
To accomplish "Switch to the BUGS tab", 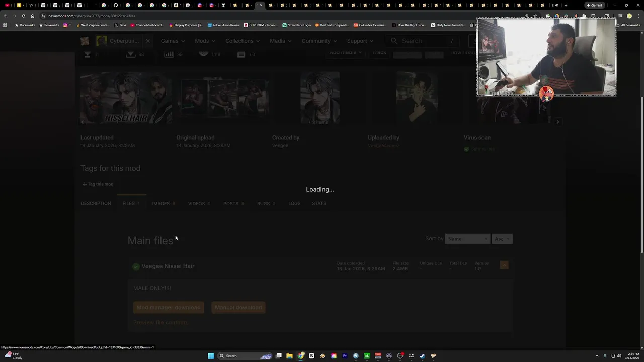I will pyautogui.click(x=266, y=203).
